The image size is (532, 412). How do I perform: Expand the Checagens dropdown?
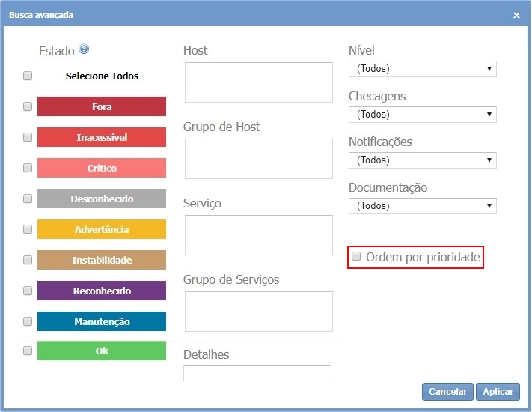point(422,115)
